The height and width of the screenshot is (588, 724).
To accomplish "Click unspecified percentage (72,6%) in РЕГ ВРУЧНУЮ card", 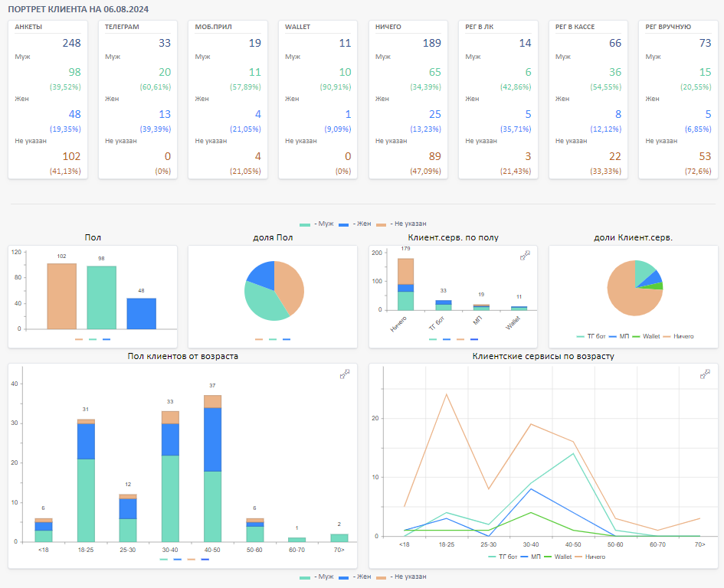I will tap(698, 171).
